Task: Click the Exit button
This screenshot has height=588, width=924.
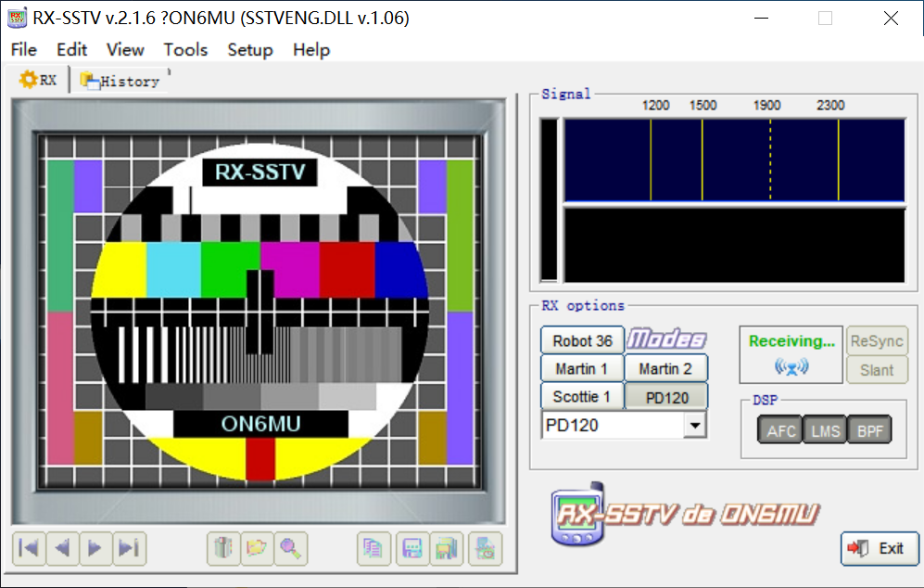Action: [x=880, y=548]
